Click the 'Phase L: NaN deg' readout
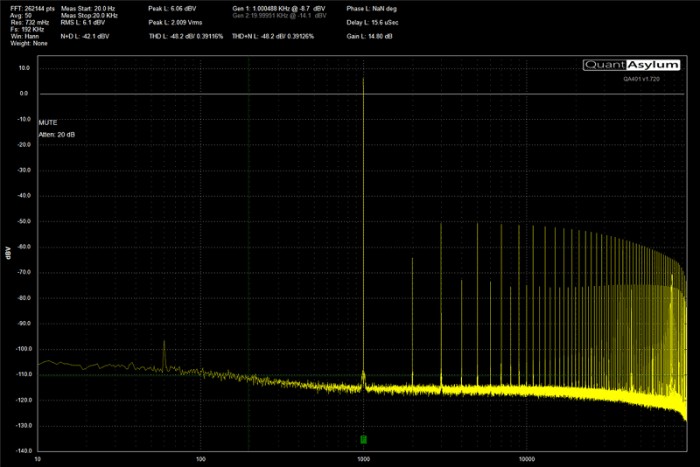Viewport: 700px width, 467px height. pos(371,8)
